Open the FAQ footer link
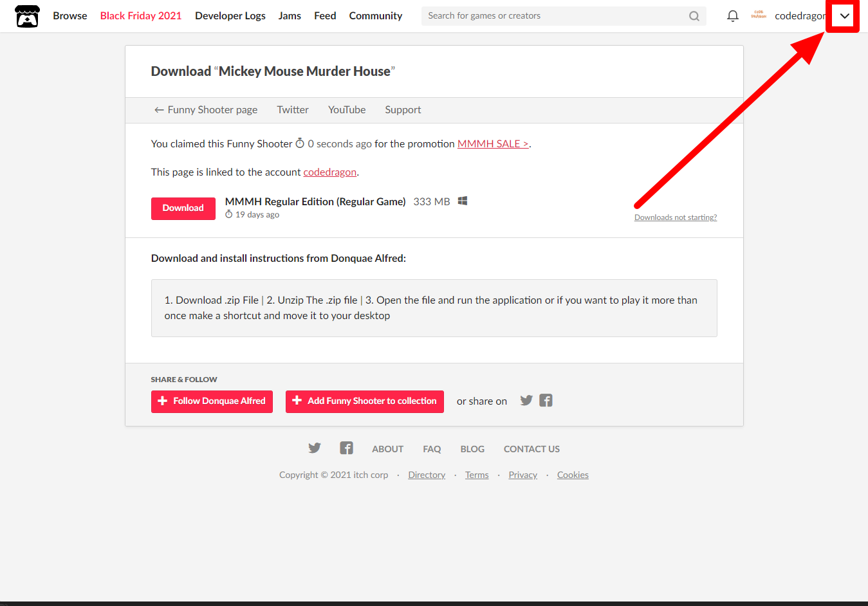Image resolution: width=868 pixels, height=606 pixels. point(432,449)
